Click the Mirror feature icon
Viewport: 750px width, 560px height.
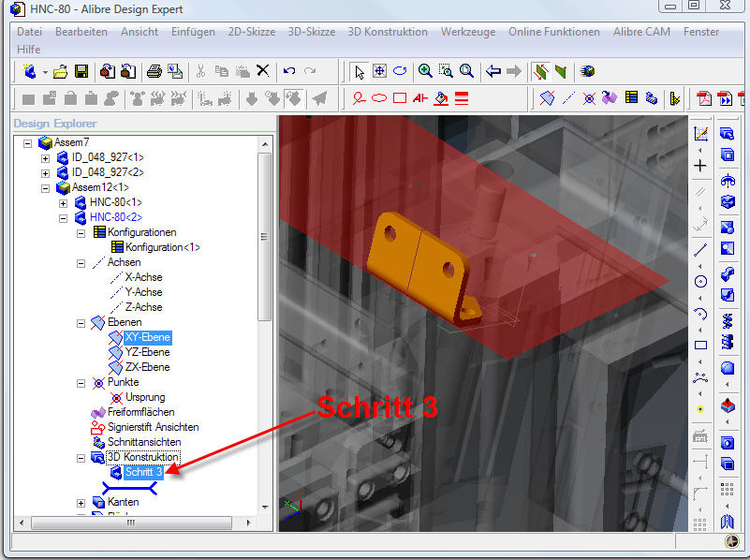point(728,521)
